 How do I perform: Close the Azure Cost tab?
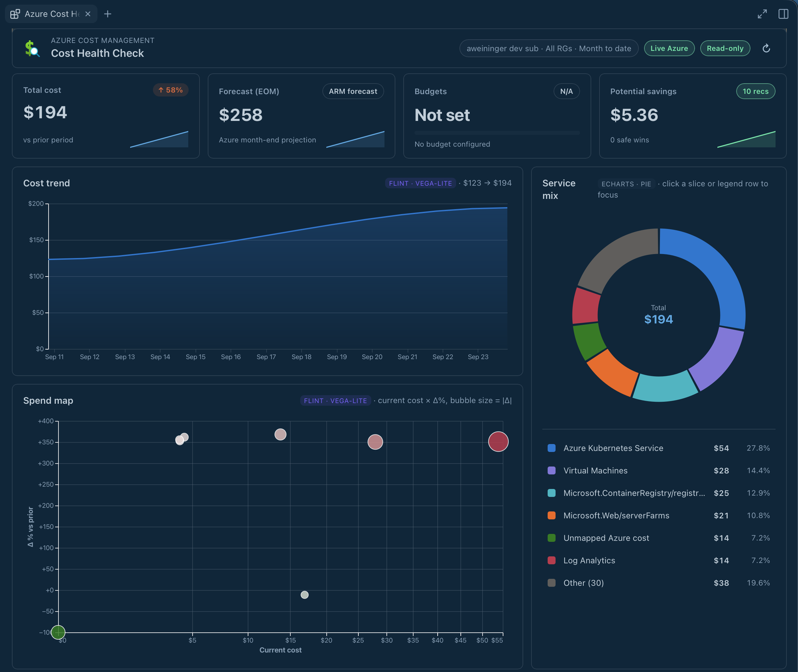pos(88,14)
